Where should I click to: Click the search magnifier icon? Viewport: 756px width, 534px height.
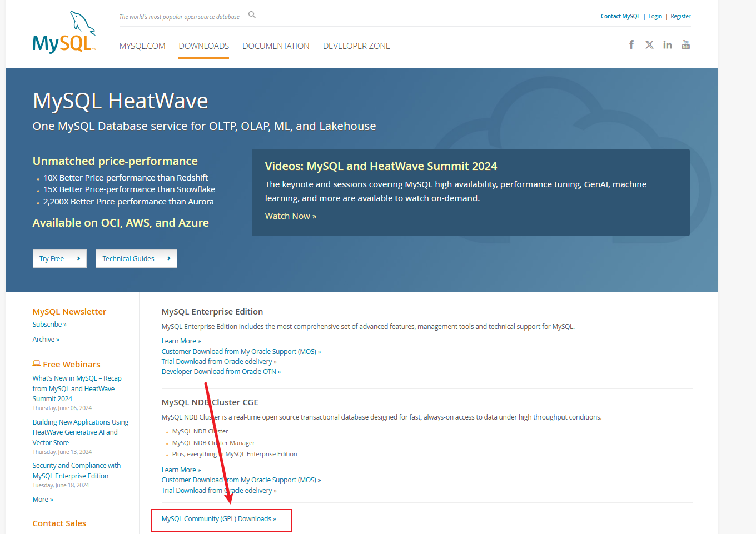coord(252,15)
